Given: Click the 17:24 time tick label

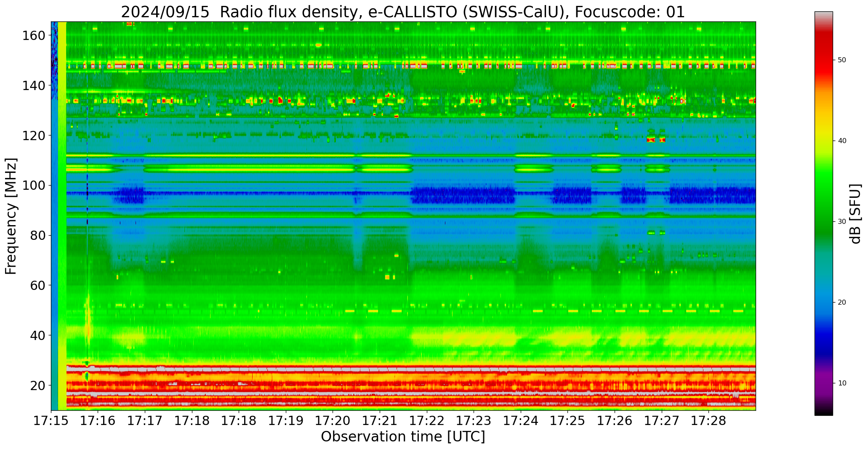Looking at the screenshot, I should [x=521, y=421].
